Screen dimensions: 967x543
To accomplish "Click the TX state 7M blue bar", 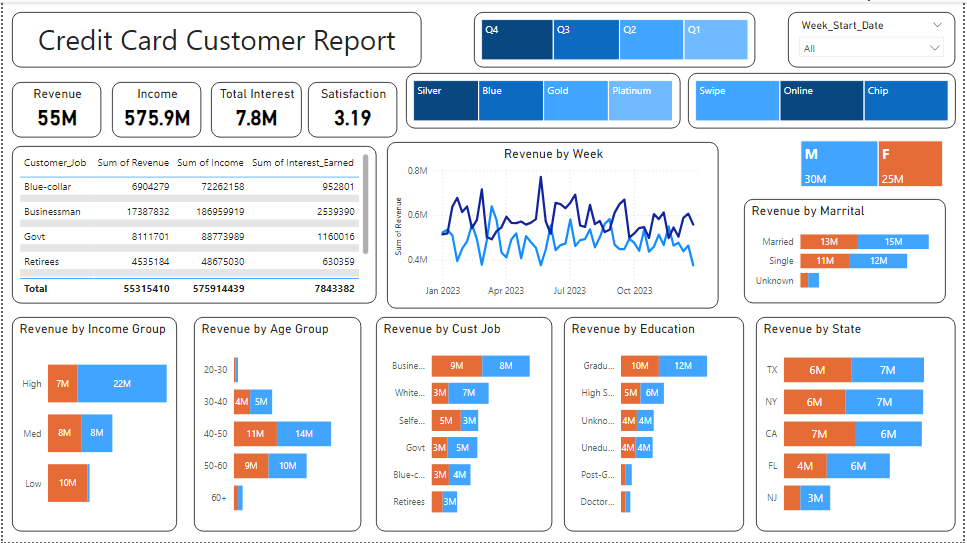I will click(x=887, y=370).
